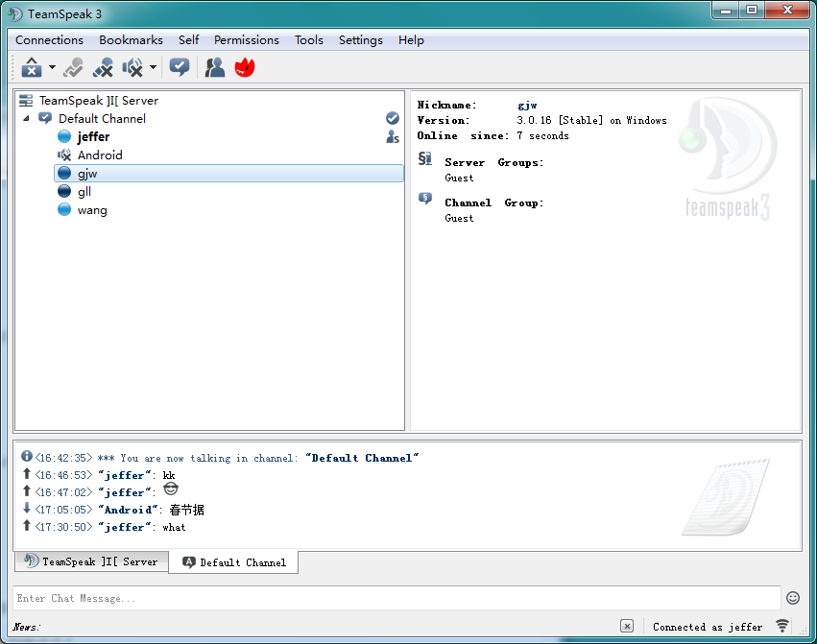Click the red flame toolbar icon
The height and width of the screenshot is (644, 817).
point(245,67)
